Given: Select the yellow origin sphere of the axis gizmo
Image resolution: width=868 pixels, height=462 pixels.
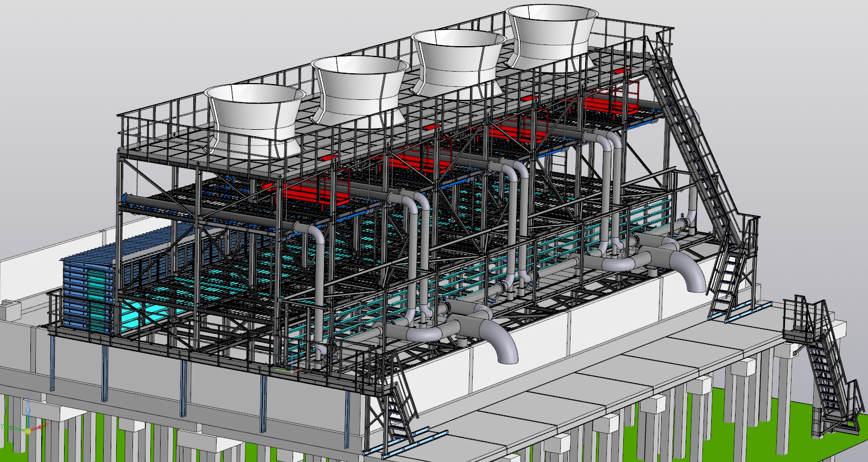Looking at the screenshot, I should tap(28, 431).
